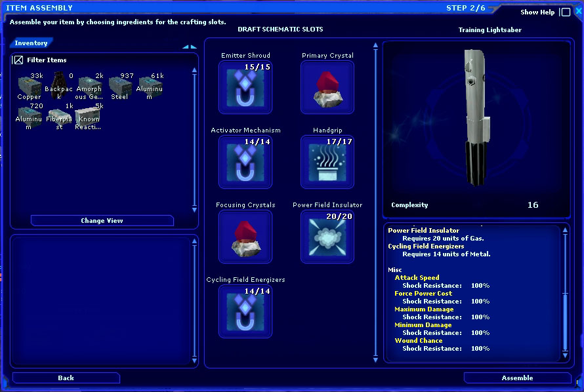Click the Backpack item in inventory
584x392 pixels.
pyautogui.click(x=58, y=86)
